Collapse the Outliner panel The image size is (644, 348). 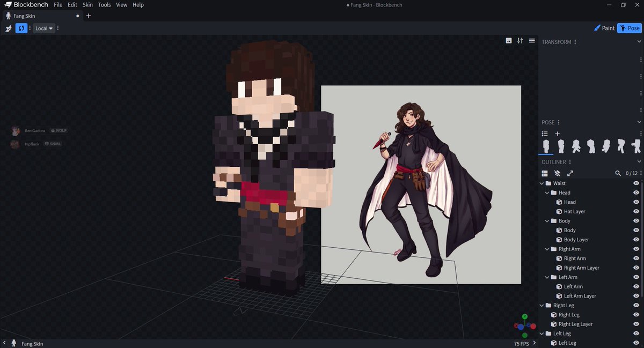click(x=639, y=162)
